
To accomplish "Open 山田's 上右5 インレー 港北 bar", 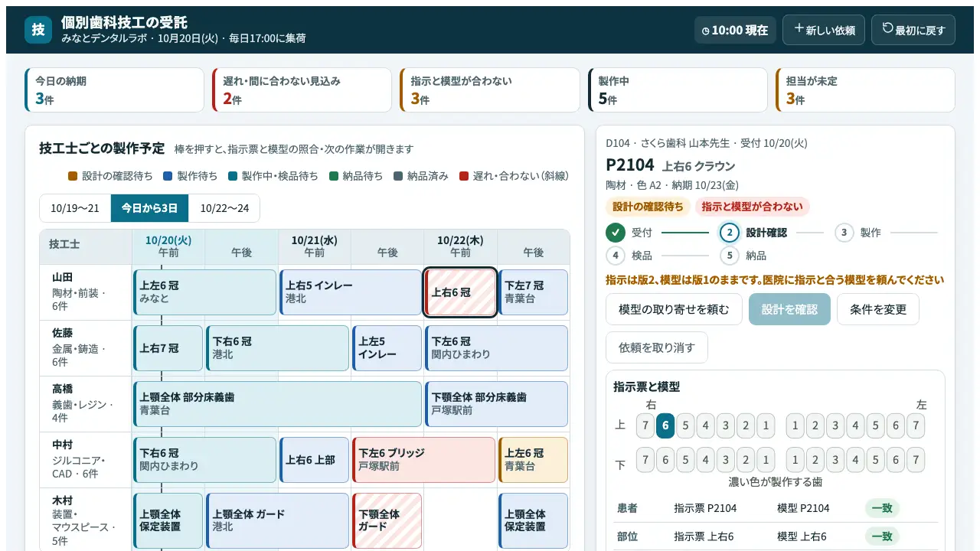I will pos(351,292).
